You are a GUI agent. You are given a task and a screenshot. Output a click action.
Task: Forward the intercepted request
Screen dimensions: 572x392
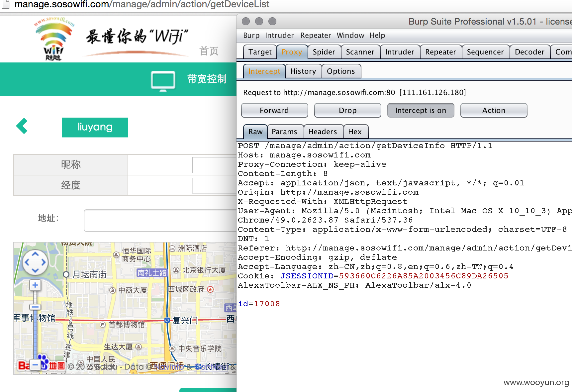[274, 110]
